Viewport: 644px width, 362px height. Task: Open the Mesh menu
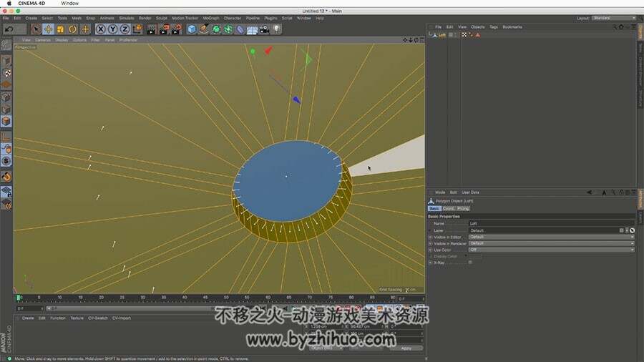coord(77,18)
